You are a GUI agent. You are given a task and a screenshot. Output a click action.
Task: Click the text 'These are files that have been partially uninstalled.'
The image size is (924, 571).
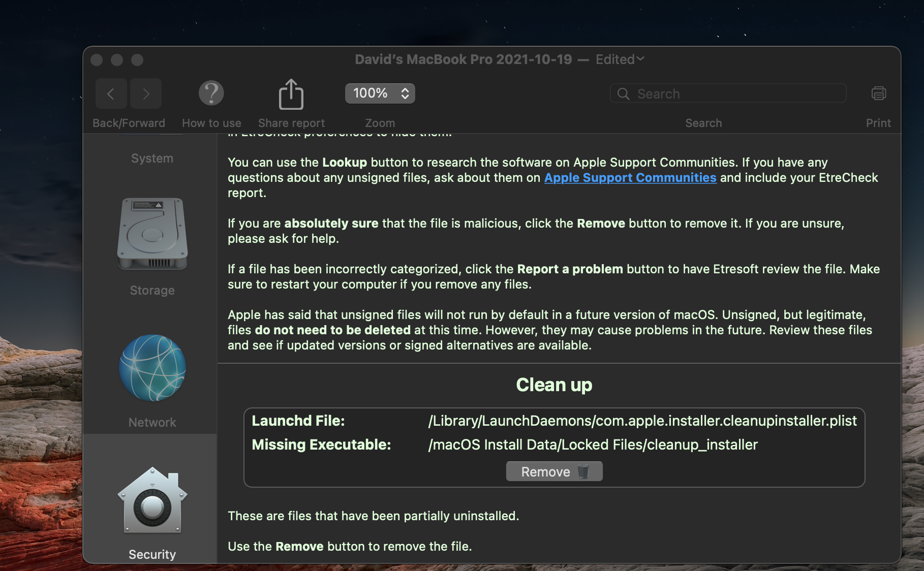coord(374,516)
